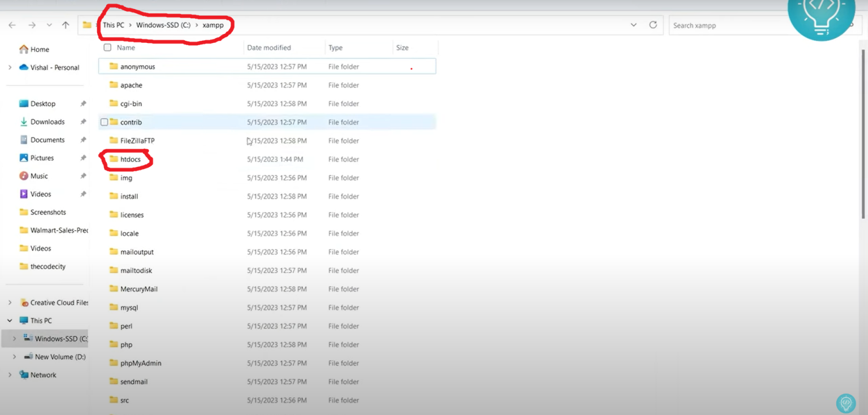Click Windows-SSD (C:) in breadcrumb path
868x415 pixels.
163,25
